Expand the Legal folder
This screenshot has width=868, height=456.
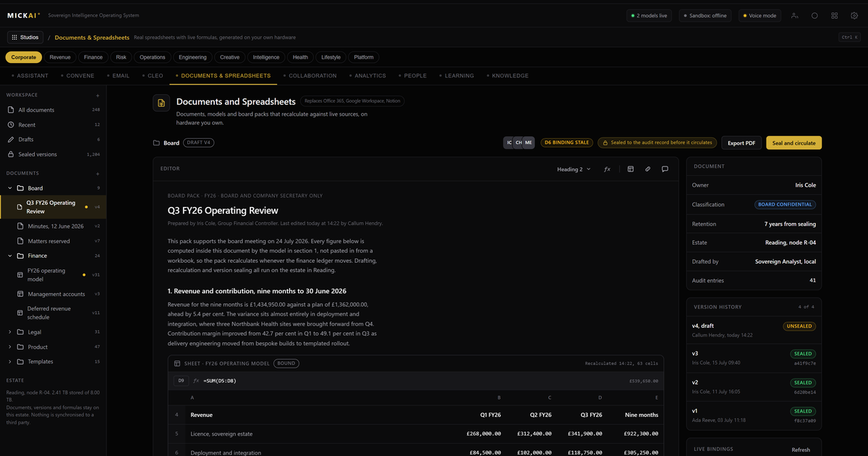10,332
